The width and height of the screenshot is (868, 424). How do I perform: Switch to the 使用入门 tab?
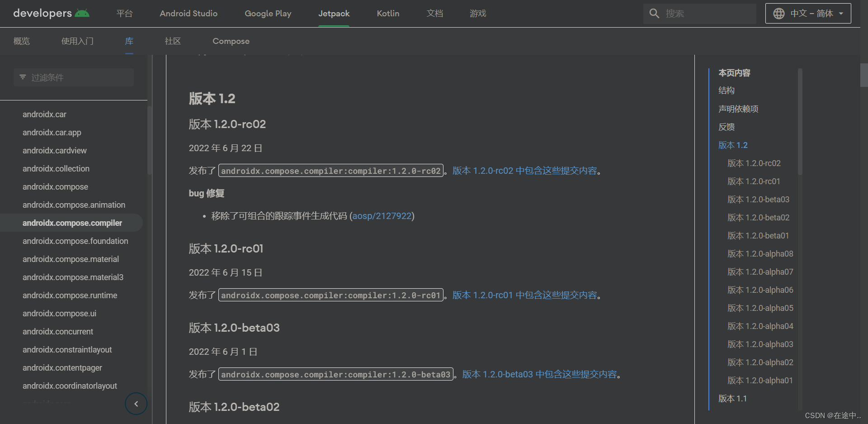click(x=77, y=41)
